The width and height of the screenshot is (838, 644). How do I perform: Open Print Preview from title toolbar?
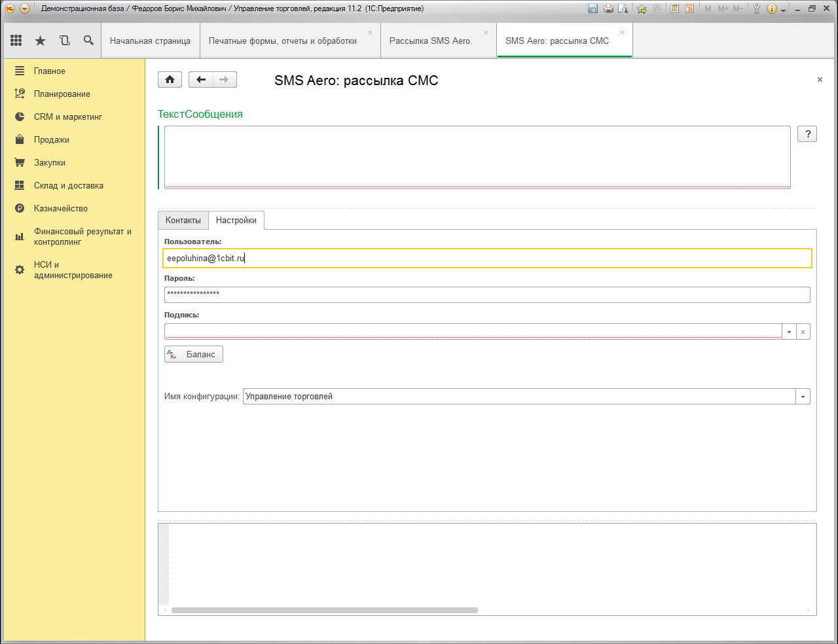click(623, 9)
